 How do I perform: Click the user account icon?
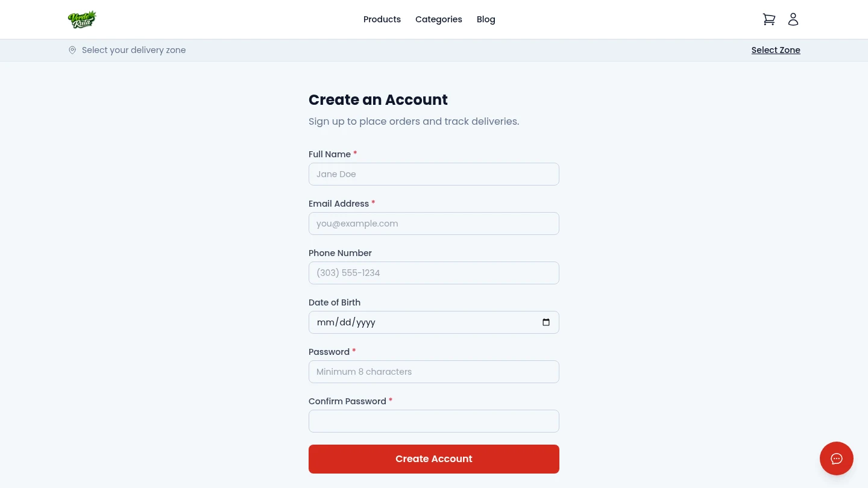click(793, 19)
